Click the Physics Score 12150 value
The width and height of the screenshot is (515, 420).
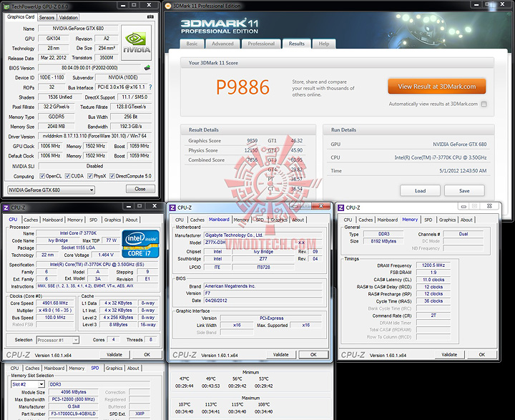(x=251, y=150)
